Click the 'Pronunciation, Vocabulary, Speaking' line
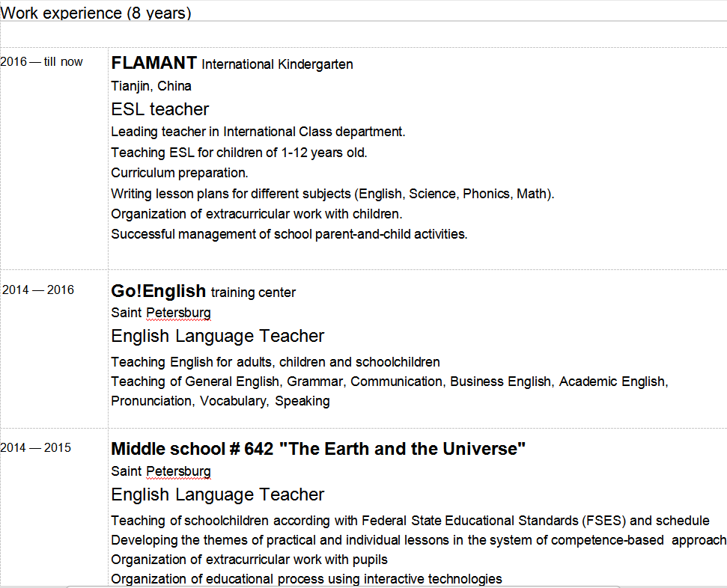727x588 pixels. [x=220, y=401]
